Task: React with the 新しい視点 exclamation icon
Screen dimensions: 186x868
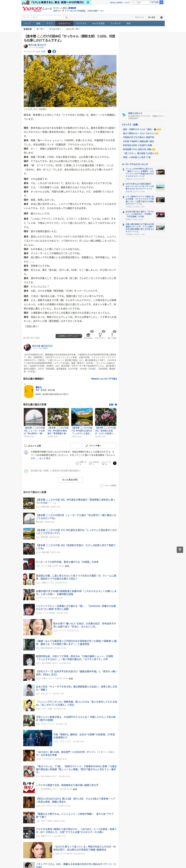Action: coord(112,335)
